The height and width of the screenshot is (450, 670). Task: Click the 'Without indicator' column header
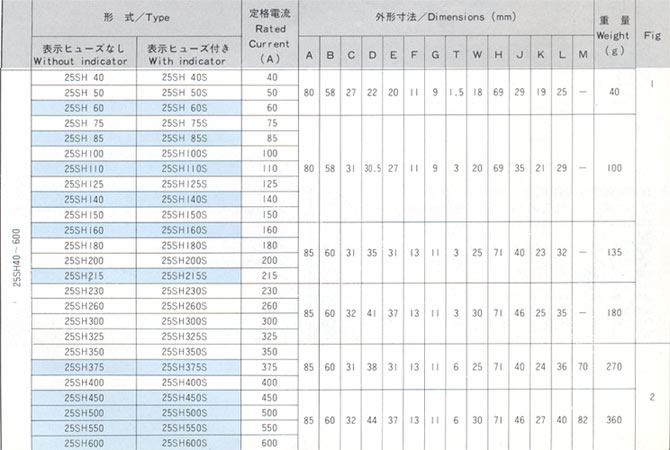pos(84,53)
